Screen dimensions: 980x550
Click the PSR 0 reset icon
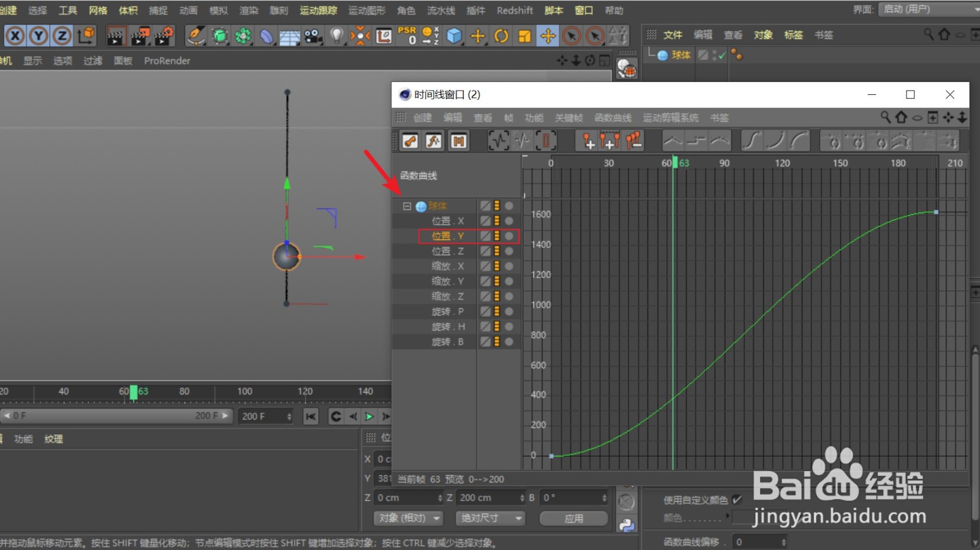(407, 36)
